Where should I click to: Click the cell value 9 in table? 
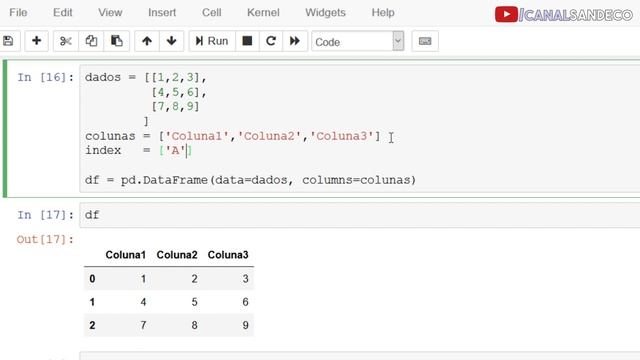pos(245,325)
